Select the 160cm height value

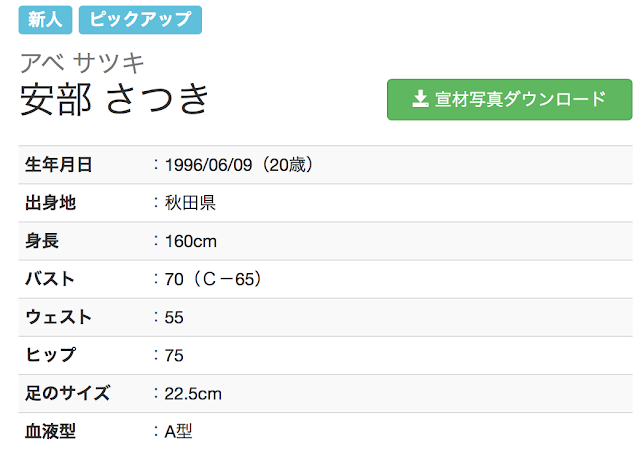191,241
